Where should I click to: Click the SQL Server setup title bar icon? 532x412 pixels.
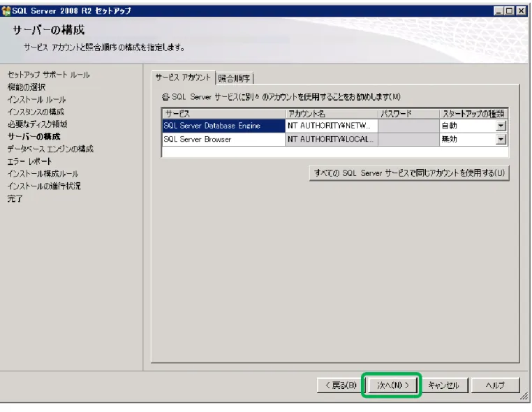pos(6,11)
